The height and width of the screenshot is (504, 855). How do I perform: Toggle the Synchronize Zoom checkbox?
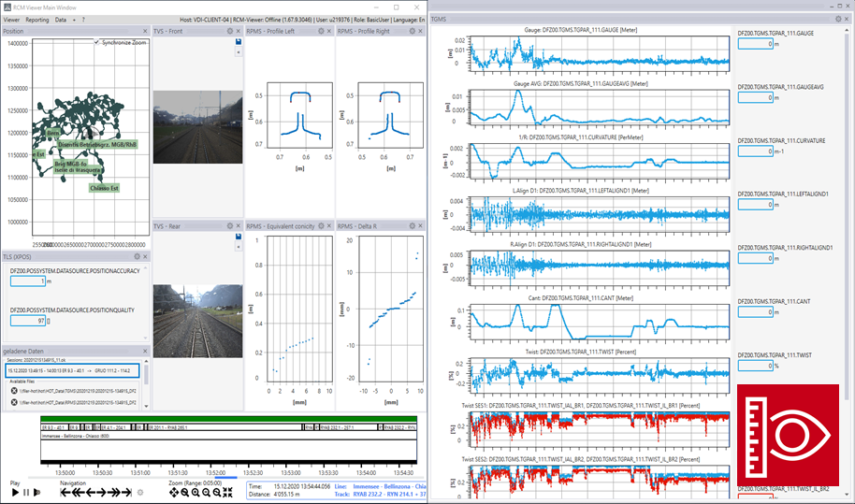click(96, 42)
